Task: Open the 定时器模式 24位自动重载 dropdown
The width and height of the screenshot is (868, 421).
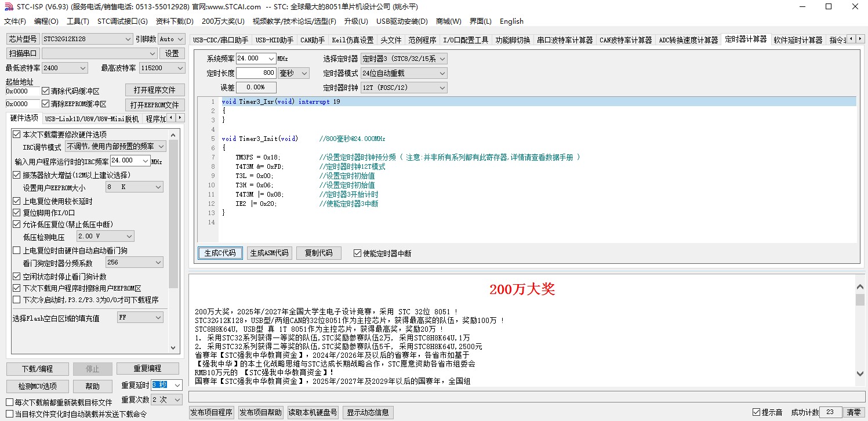Action: [x=404, y=73]
